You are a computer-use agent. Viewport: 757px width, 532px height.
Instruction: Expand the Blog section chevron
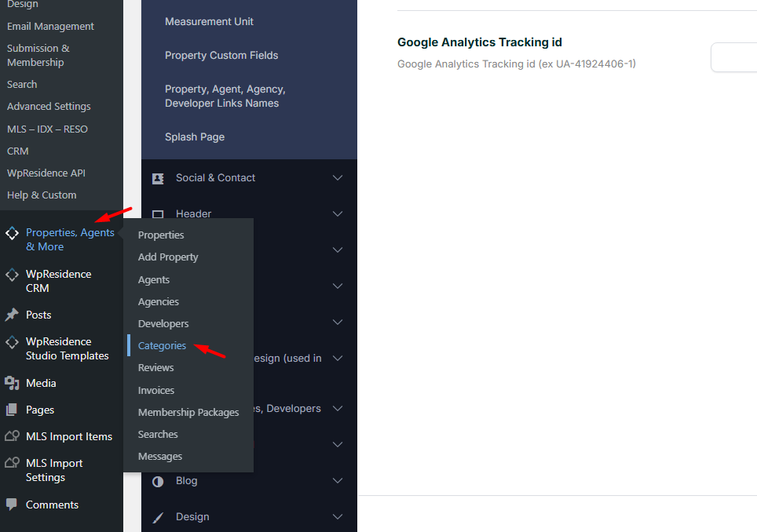[x=338, y=481]
